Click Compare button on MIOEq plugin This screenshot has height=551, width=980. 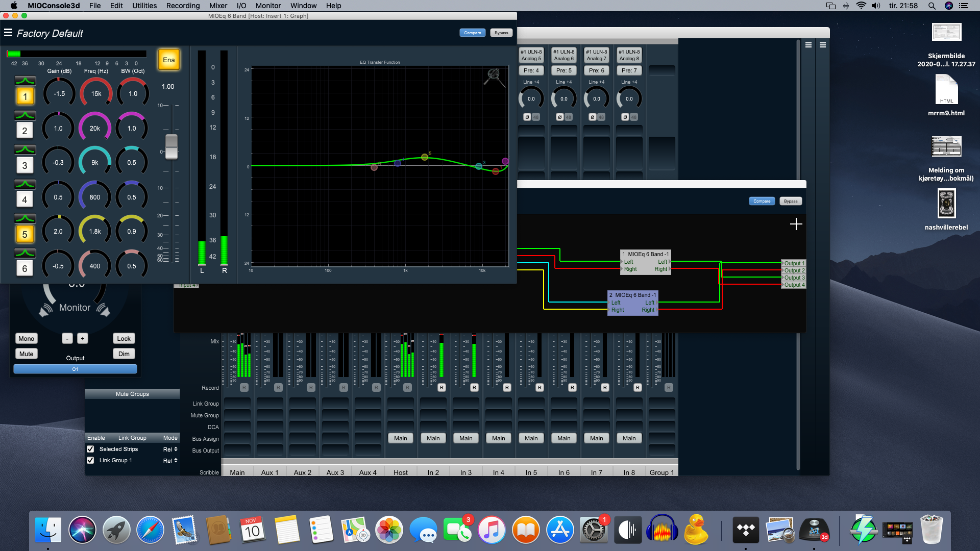472,33
